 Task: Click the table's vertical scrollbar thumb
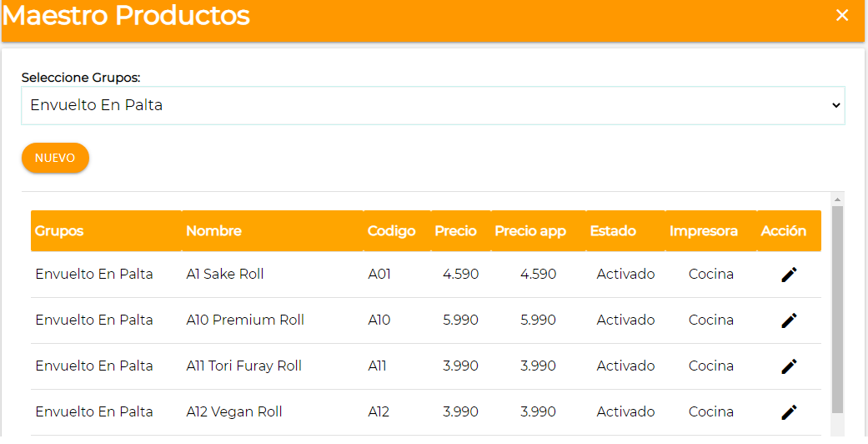click(838, 309)
